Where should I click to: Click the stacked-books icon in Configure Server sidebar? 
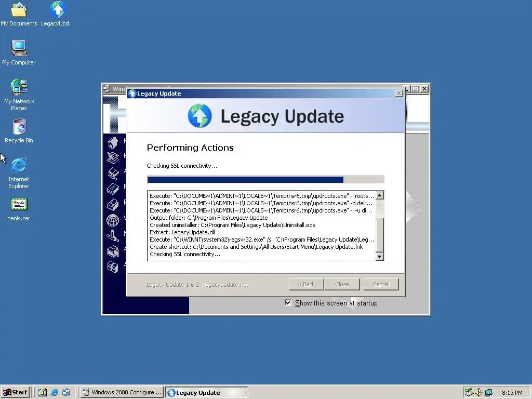[x=113, y=189]
